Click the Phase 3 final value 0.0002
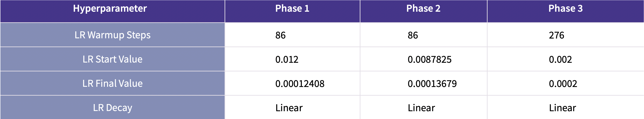Screen dimensions: 644x119 point(563,84)
